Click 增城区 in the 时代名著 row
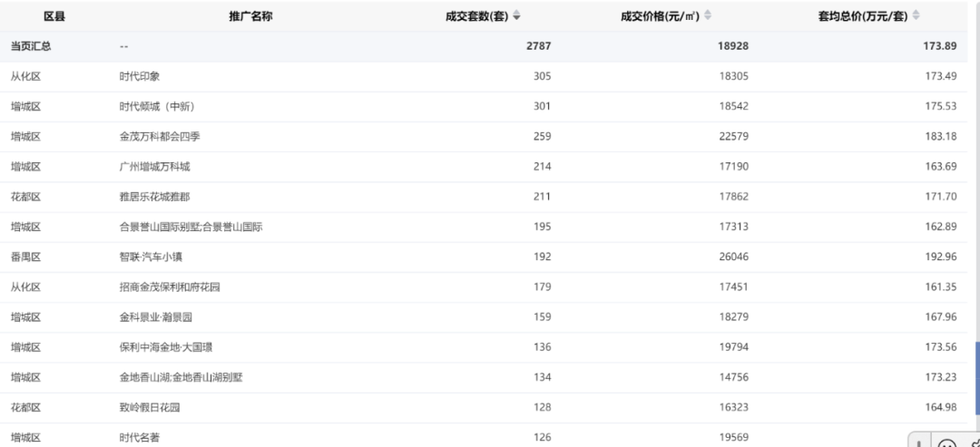The height and width of the screenshot is (447, 980). [25, 438]
